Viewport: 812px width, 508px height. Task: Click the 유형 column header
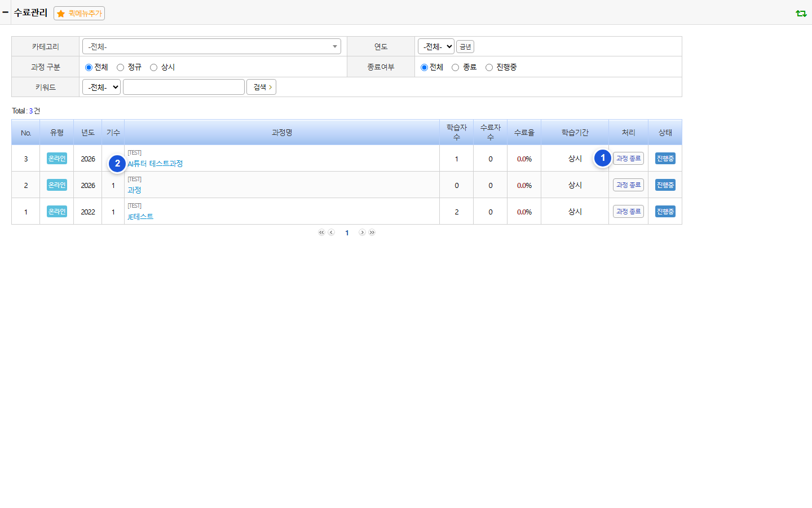coord(57,133)
